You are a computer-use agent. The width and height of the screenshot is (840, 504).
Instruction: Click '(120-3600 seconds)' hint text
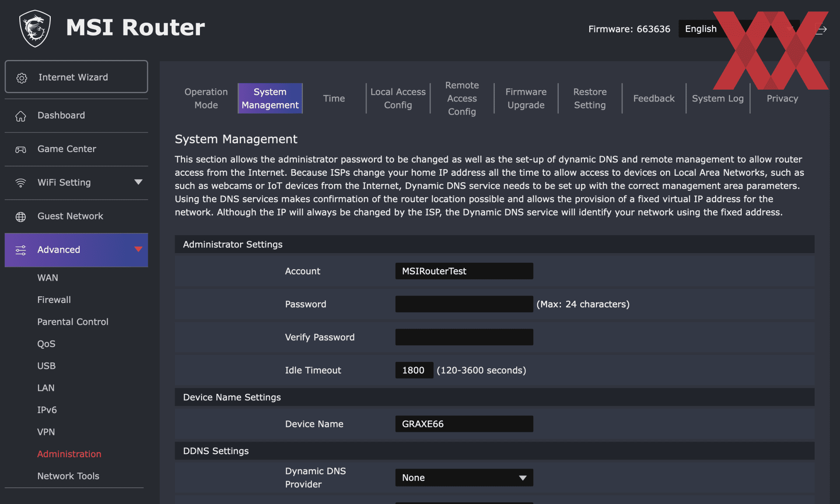tap(481, 370)
